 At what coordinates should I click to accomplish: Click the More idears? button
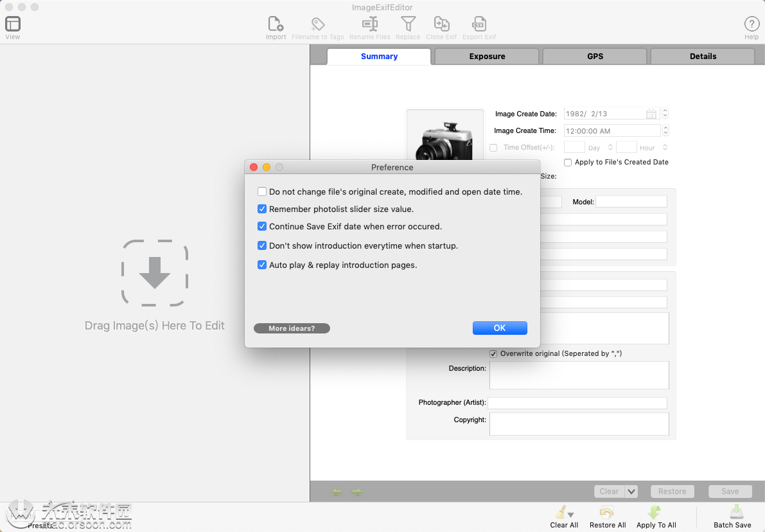pos(292,328)
